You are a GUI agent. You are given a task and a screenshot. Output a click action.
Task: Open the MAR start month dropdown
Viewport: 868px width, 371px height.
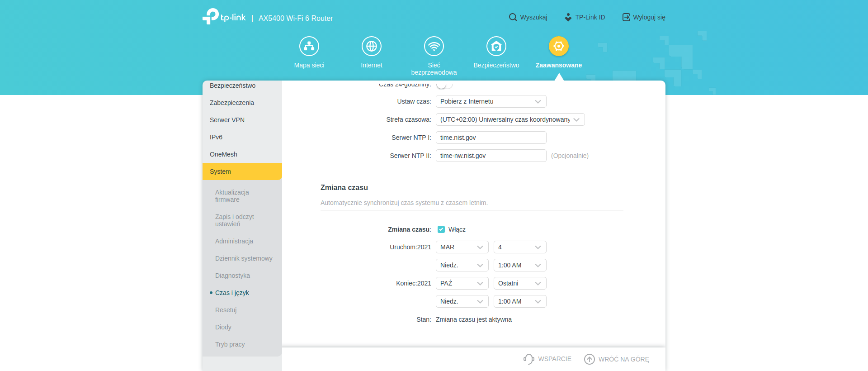coord(462,247)
